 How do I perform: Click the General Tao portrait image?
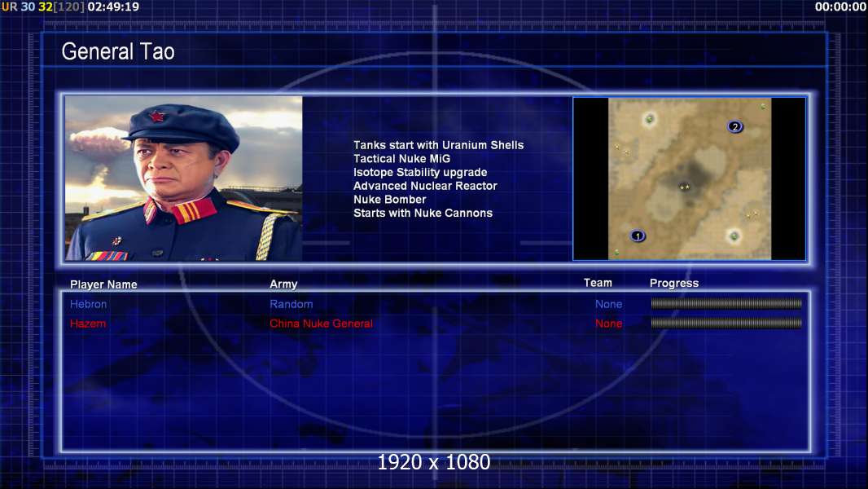pyautogui.click(x=184, y=178)
